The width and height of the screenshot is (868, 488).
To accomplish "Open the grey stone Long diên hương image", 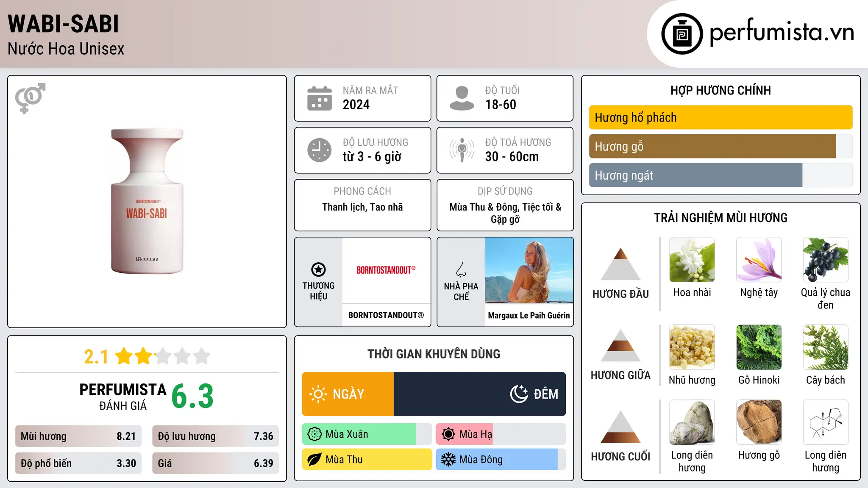I will tap(692, 422).
